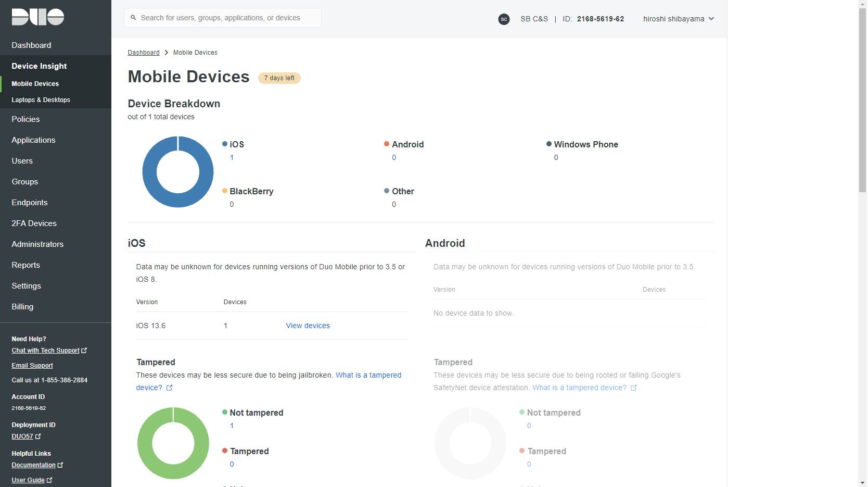Click scrollbar down arrow
868x487 pixels.
coord(862,483)
